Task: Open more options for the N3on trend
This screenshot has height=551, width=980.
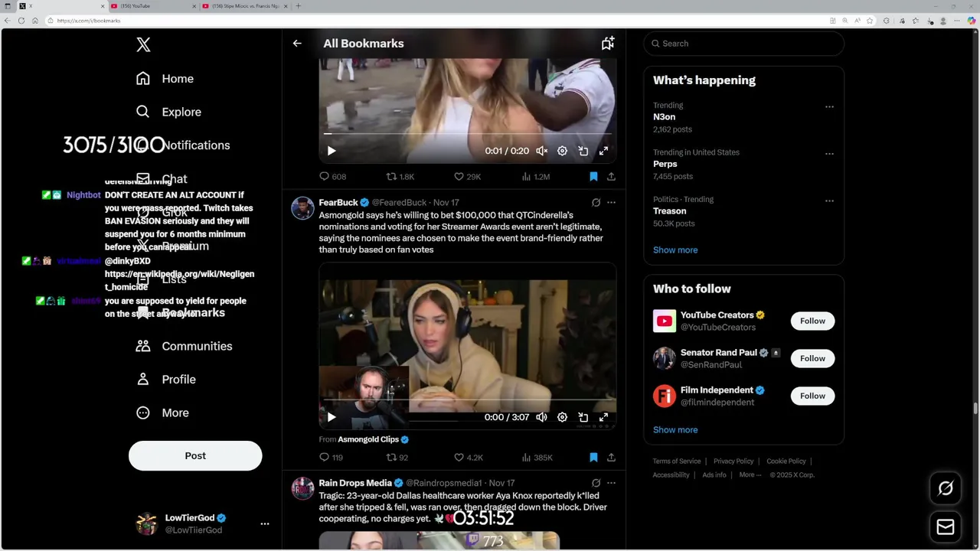Action: [x=829, y=107]
